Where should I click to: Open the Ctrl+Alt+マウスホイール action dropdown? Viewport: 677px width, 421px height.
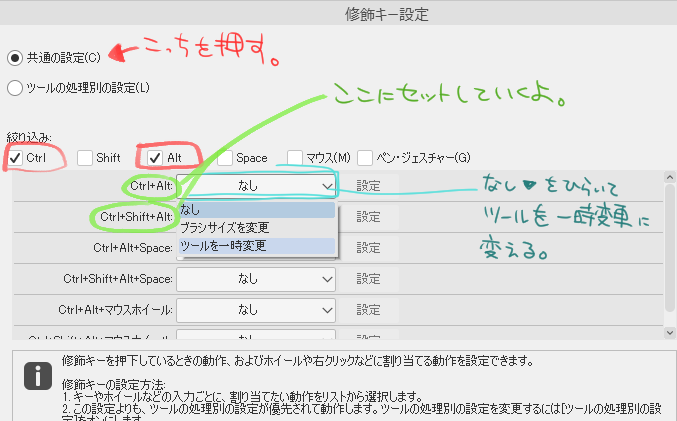(256, 310)
